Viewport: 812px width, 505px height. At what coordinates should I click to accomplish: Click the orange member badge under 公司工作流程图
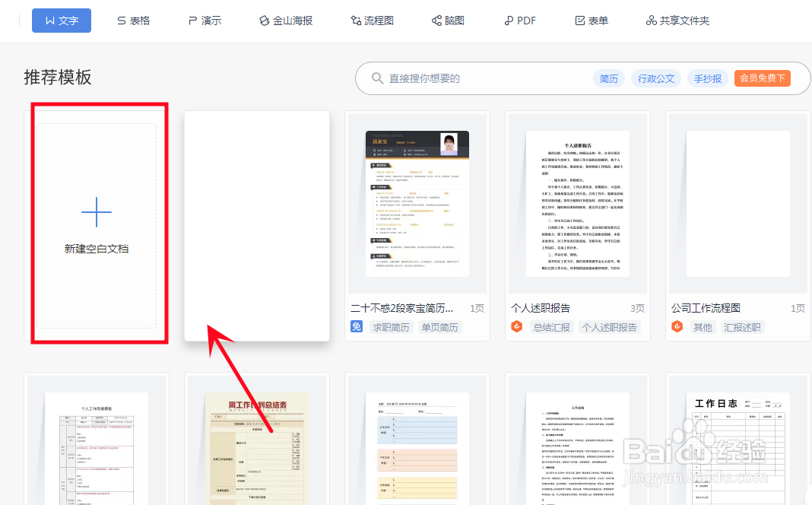coord(677,327)
